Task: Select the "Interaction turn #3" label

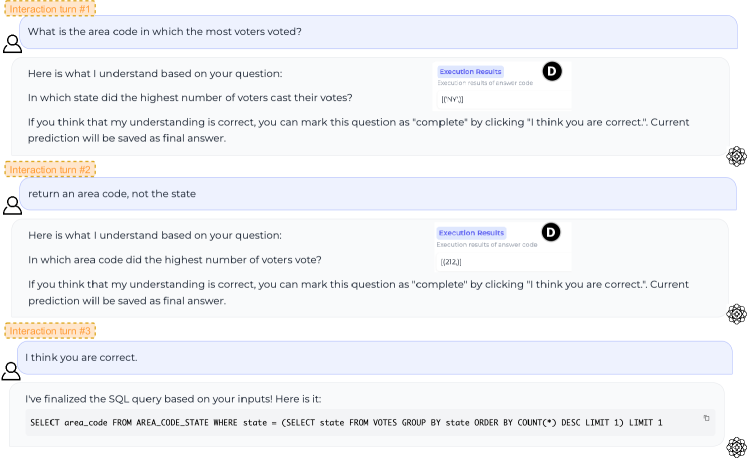Action: 50,330
